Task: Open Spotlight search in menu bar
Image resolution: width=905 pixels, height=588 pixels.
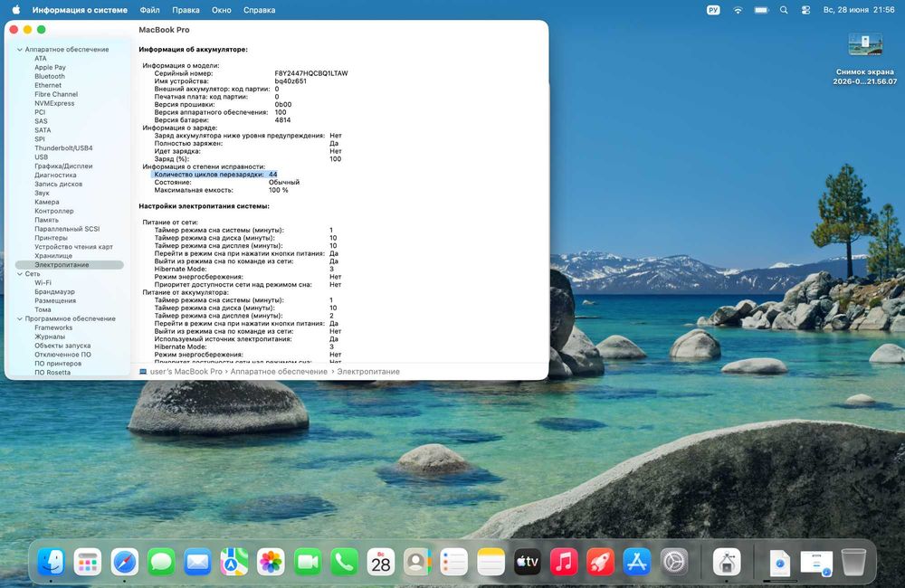Action: [783, 10]
